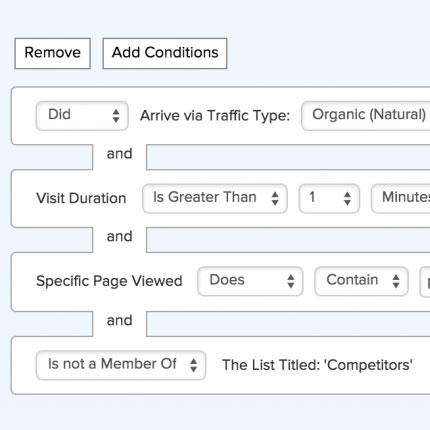Screen dimensions: 430x430
Task: Open the Did dropdown
Action: click(x=82, y=116)
